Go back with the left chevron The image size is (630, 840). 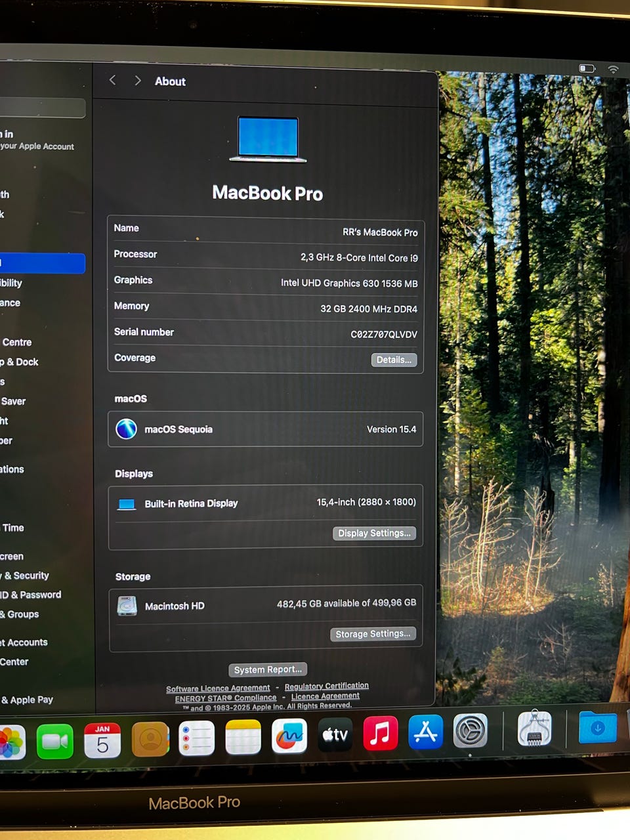click(113, 80)
